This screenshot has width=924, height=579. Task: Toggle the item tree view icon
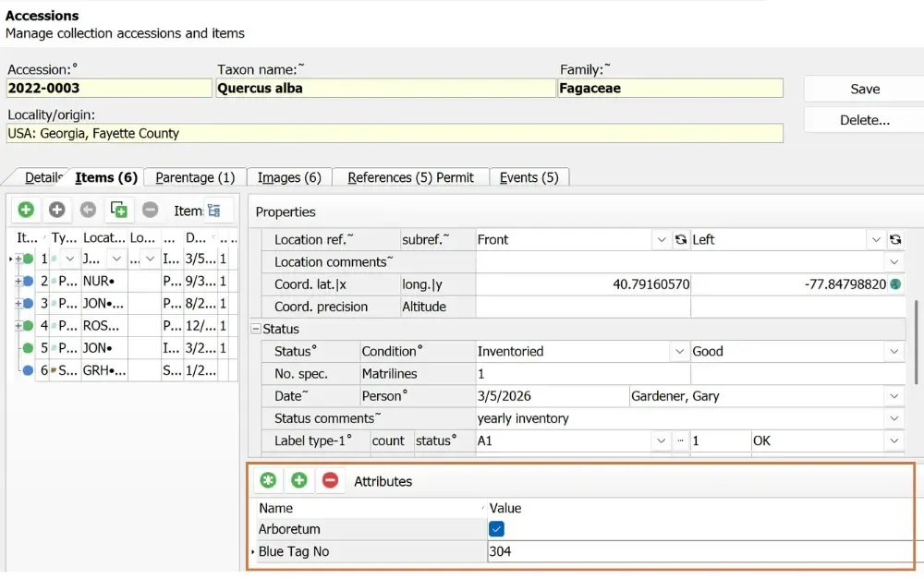click(214, 211)
